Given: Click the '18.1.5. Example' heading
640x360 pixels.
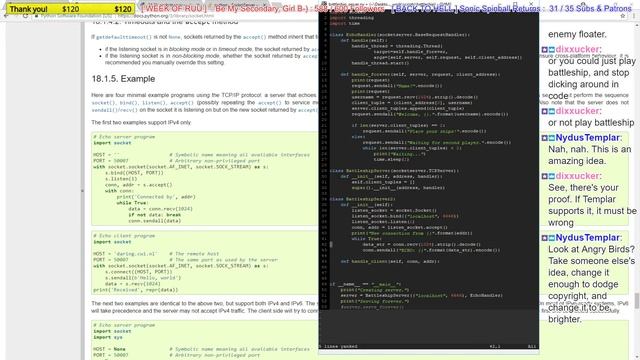Looking at the screenshot, I should tap(123, 79).
